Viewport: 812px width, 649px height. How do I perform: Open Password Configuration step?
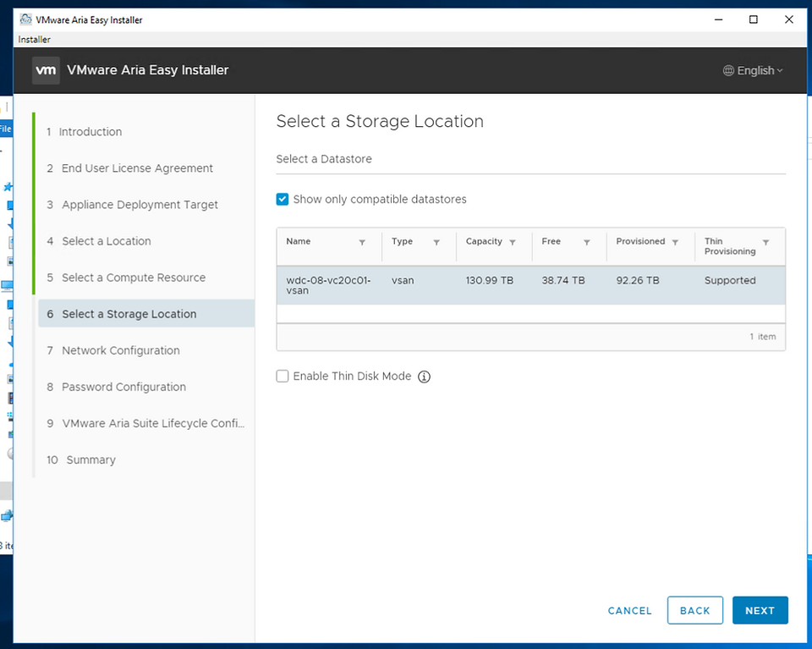[116, 387]
